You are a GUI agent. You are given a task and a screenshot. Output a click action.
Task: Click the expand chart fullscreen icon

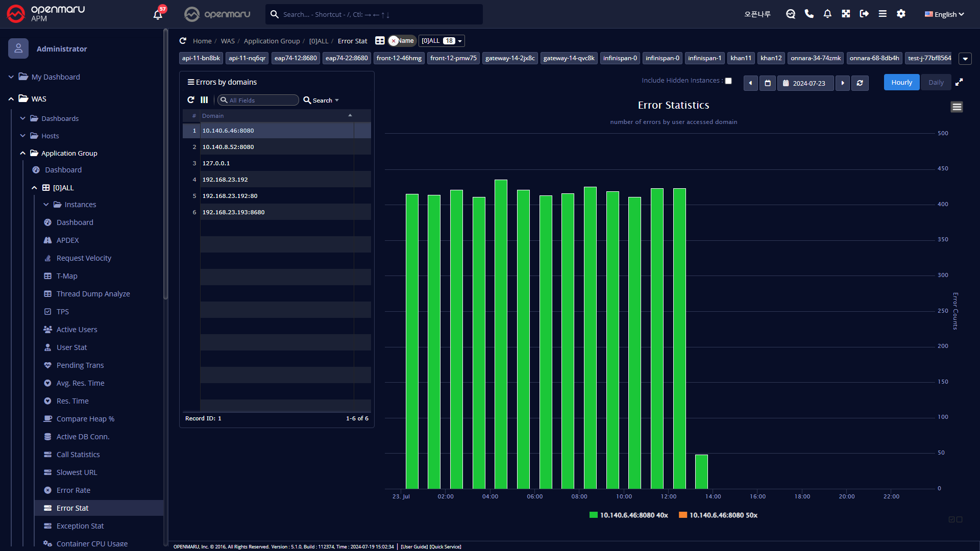959,82
